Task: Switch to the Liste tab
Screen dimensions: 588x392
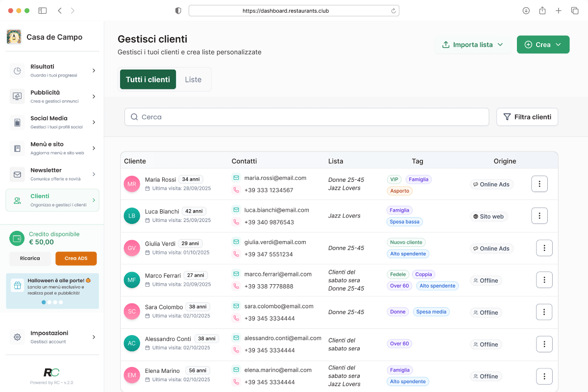Action: coord(193,79)
